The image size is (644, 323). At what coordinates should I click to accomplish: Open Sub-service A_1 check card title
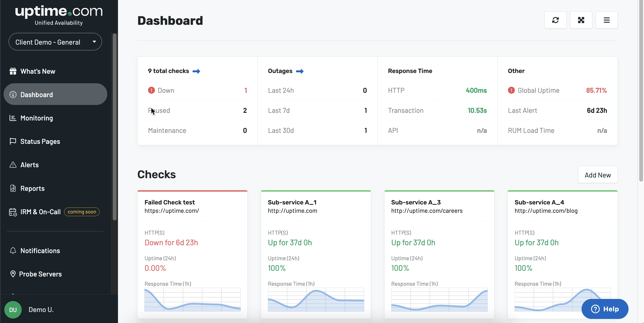click(x=292, y=202)
